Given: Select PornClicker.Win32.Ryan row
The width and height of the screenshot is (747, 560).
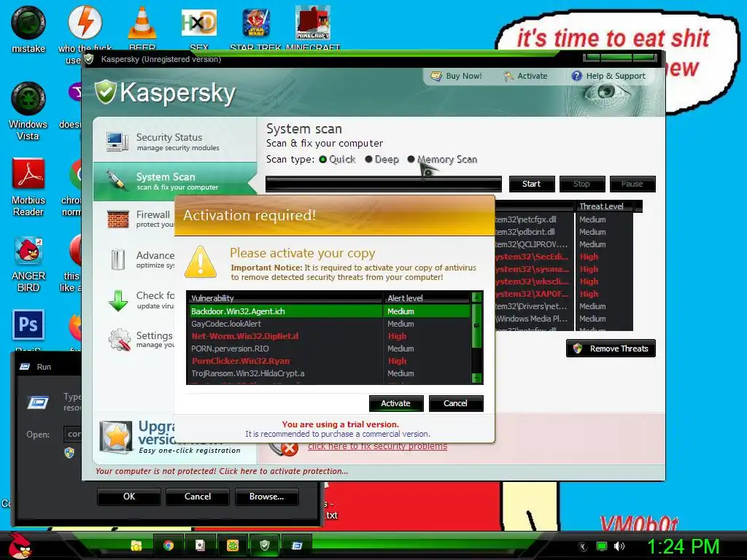Looking at the screenshot, I should click(x=330, y=361).
